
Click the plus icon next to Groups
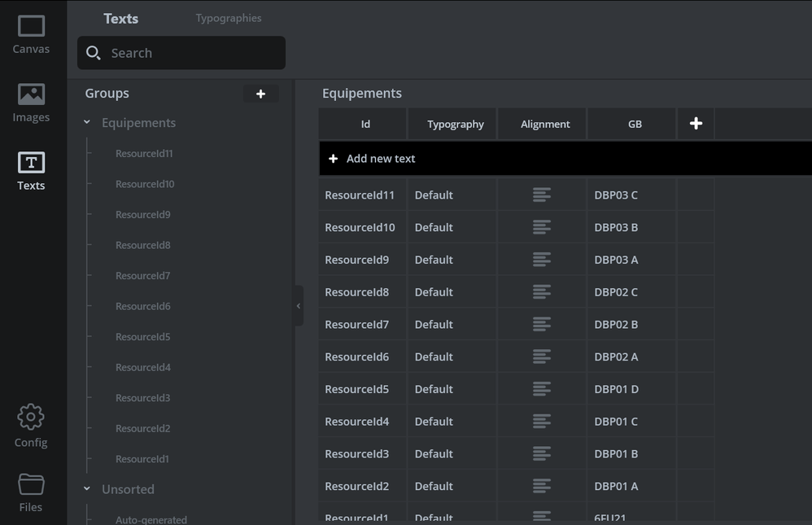coord(260,94)
